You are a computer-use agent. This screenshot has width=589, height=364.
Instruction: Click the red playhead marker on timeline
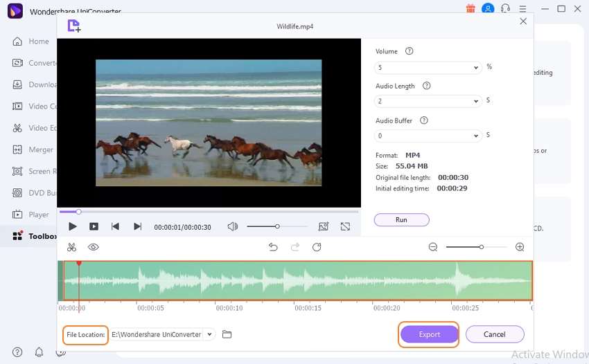point(79,264)
